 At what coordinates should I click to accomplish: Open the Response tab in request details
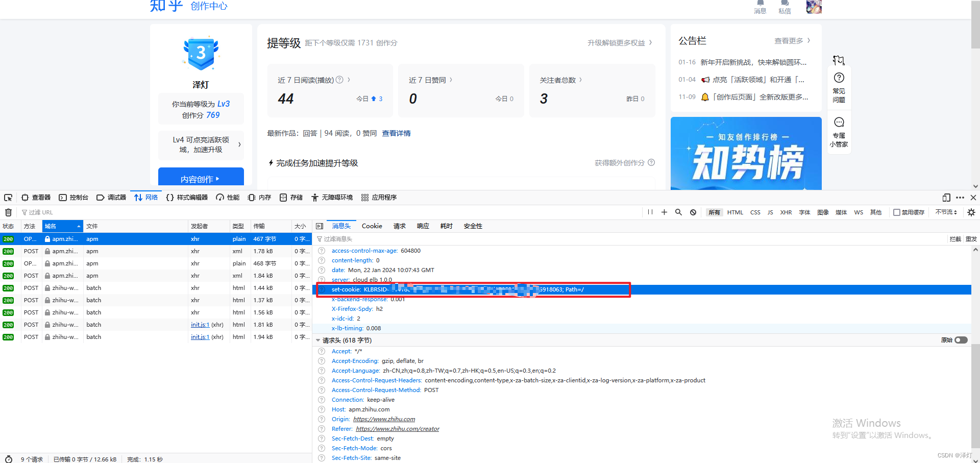(x=423, y=226)
